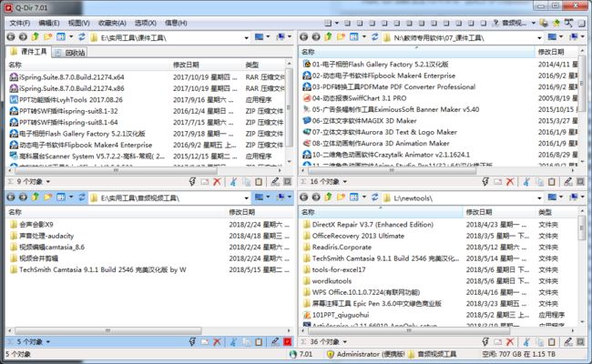Screen dimensions: 592x364
Task: Click the red delete X below 9 个对象 pane
Action: click(x=217, y=182)
